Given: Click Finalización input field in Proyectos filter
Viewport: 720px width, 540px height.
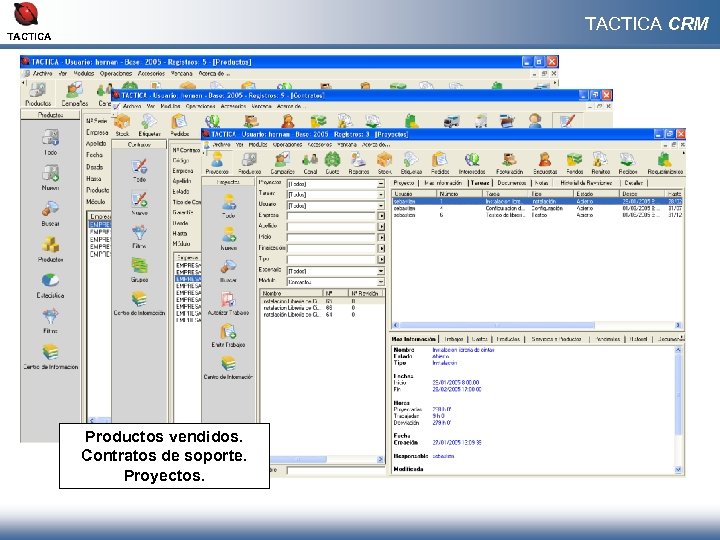Looking at the screenshot, I should [x=332, y=248].
